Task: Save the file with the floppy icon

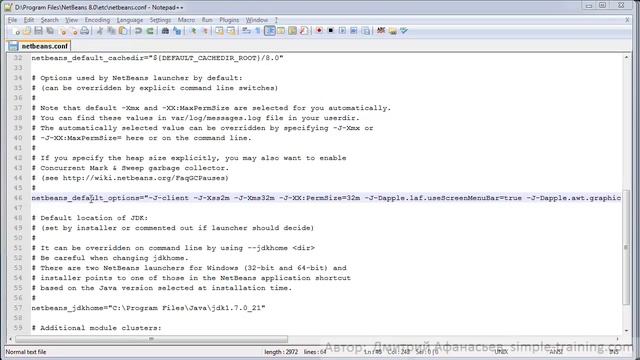Action: coord(38,31)
